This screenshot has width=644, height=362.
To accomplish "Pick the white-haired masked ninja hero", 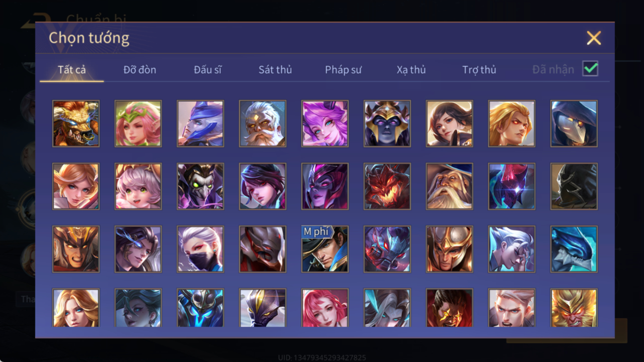I will pyautogui.click(x=200, y=249).
